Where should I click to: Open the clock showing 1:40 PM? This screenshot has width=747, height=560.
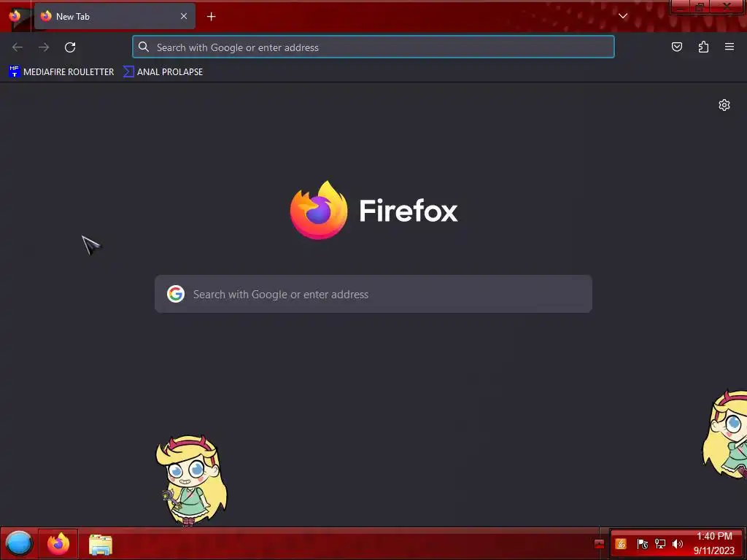713,543
